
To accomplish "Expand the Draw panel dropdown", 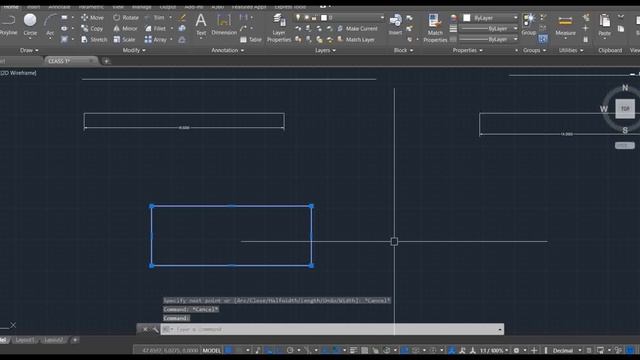I will click(29, 50).
